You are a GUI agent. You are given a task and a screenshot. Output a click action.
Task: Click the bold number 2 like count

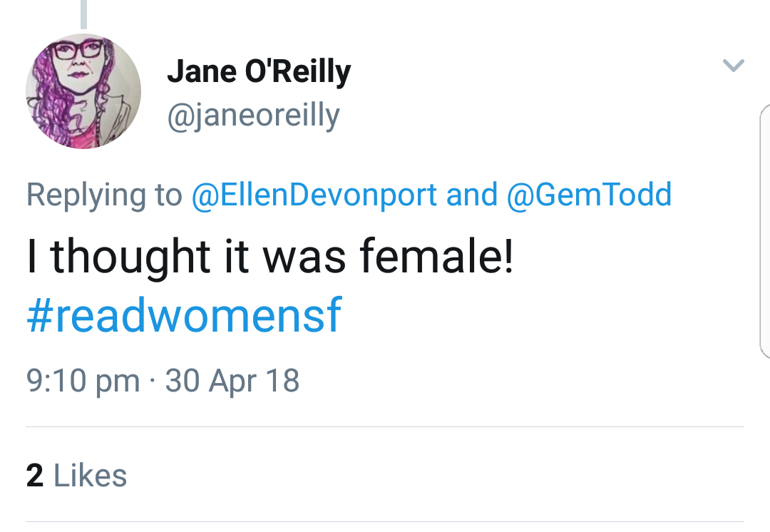tap(34, 476)
